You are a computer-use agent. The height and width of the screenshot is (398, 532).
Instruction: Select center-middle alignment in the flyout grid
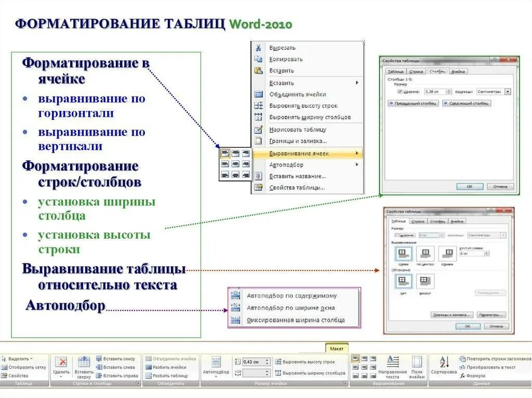235,164
